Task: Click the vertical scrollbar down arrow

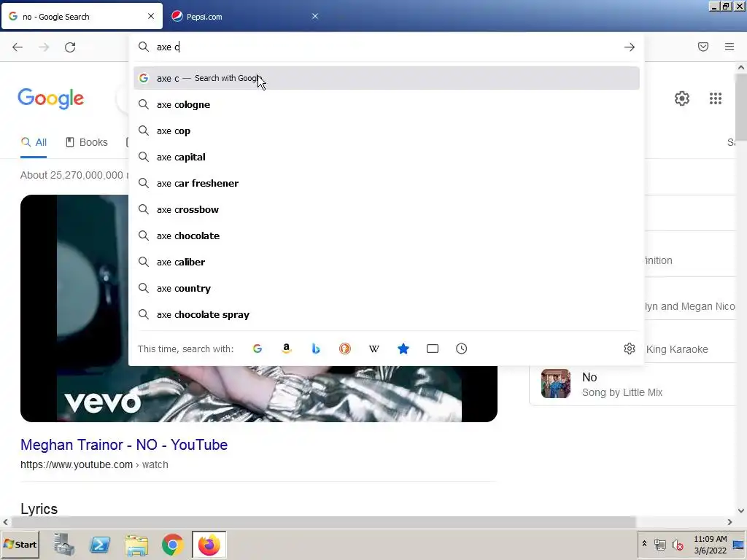Action: click(x=741, y=511)
